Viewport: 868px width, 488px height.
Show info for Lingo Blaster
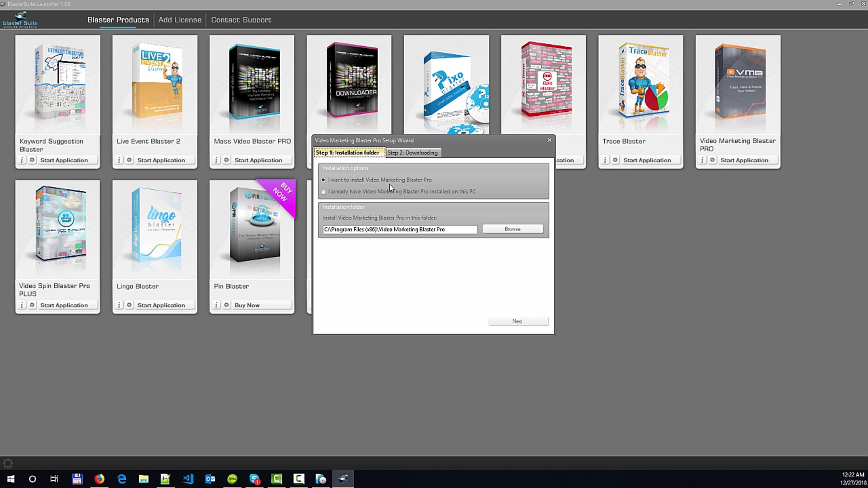pos(119,305)
